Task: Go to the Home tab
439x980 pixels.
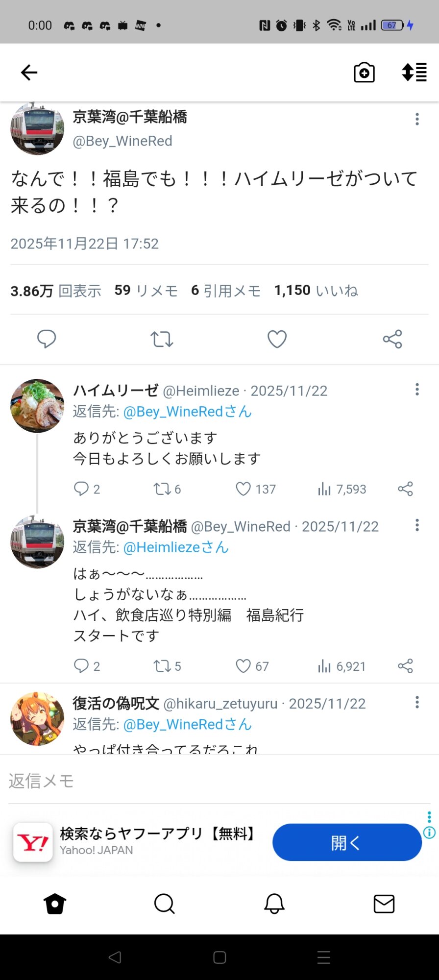Action: click(55, 904)
